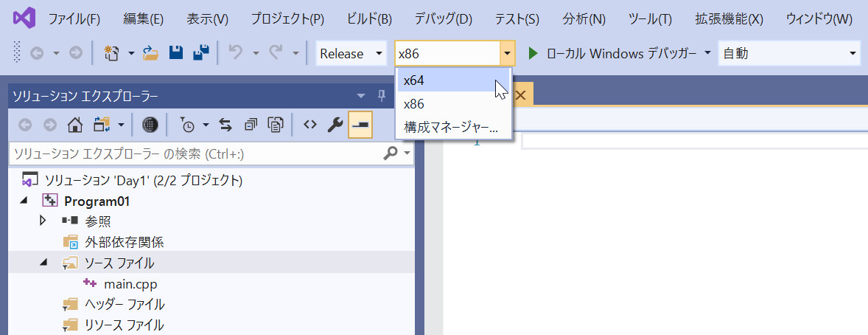Open the Release configuration dropdown

click(351, 53)
